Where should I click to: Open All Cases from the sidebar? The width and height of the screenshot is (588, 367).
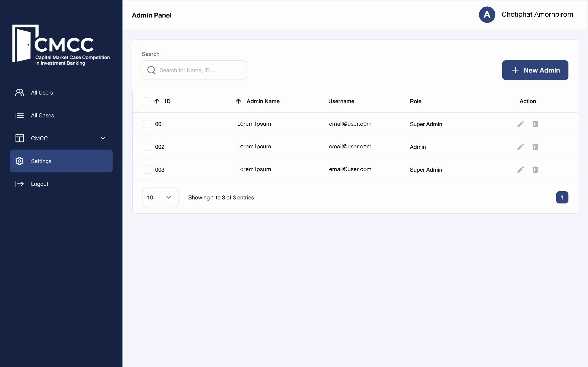point(42,115)
